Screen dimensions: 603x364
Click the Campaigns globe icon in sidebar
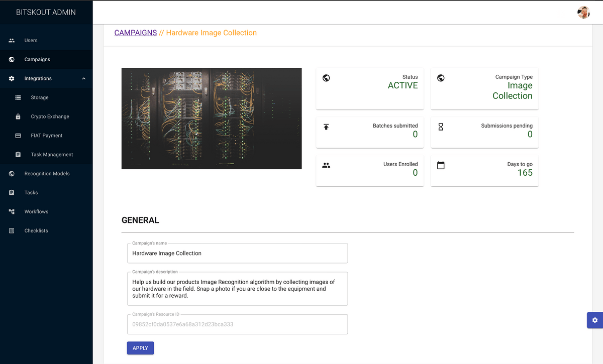12,59
